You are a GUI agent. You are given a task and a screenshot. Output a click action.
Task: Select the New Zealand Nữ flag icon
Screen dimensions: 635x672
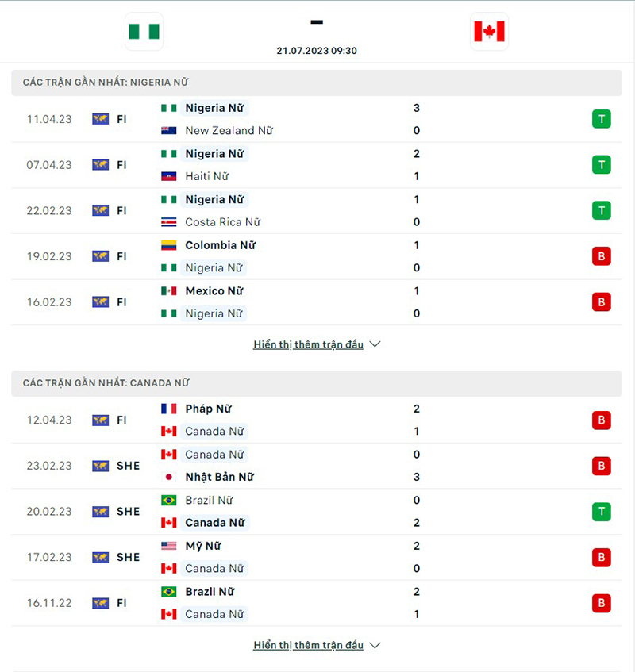(x=170, y=130)
